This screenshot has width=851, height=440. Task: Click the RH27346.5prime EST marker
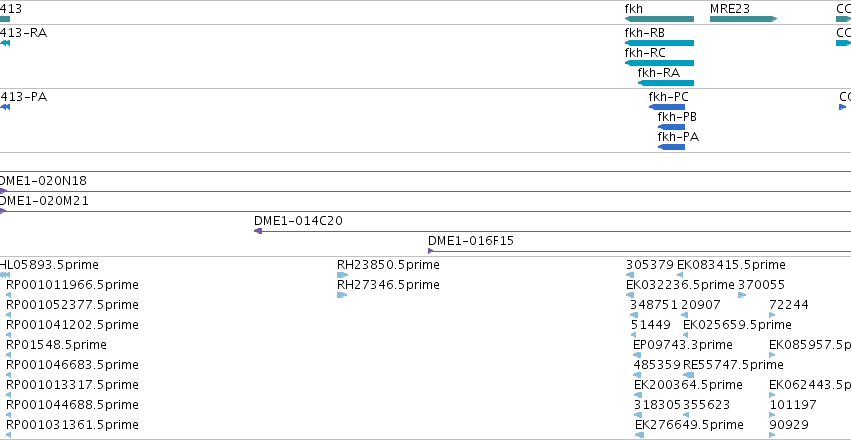click(342, 295)
